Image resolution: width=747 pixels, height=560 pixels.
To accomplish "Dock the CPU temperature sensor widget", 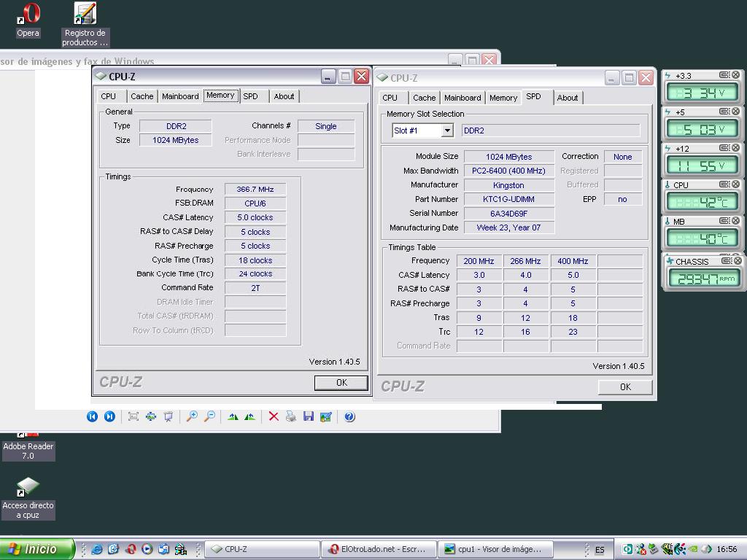I will click(724, 184).
